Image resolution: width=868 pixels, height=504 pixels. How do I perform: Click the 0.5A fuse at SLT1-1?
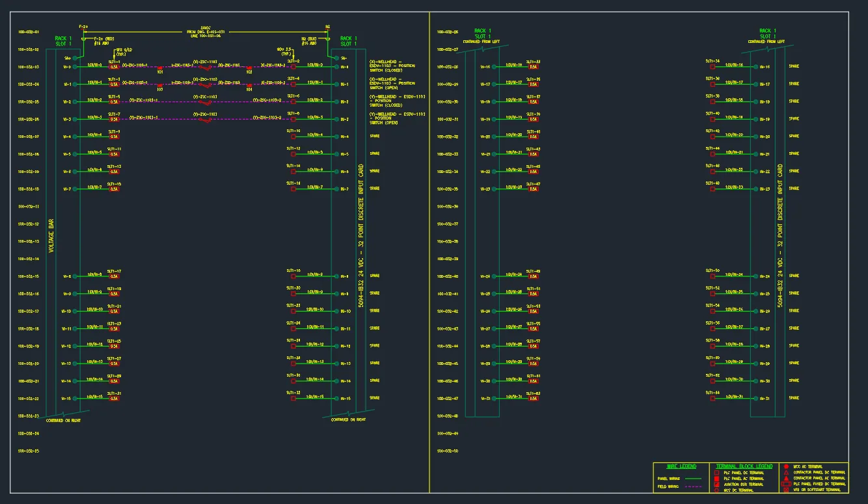[x=115, y=67]
